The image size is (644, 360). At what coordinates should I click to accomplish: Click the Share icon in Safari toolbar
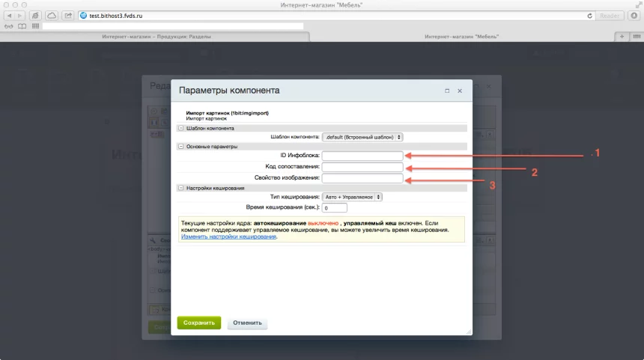68,15
